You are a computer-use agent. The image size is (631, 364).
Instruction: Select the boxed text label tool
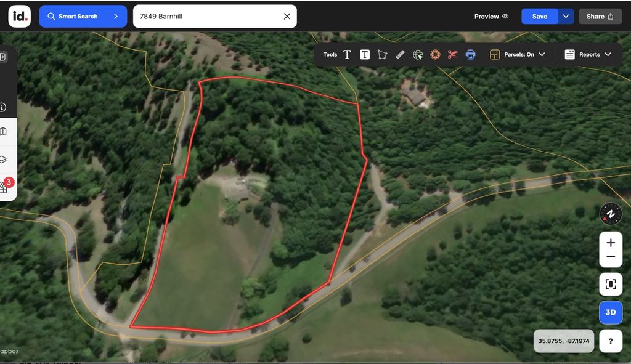pyautogui.click(x=365, y=55)
